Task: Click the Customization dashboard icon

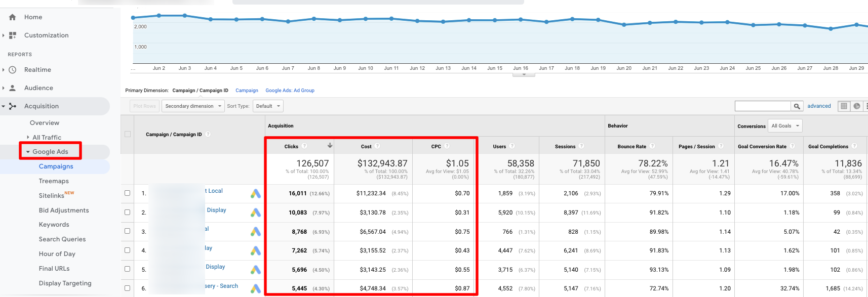Action: (x=13, y=35)
